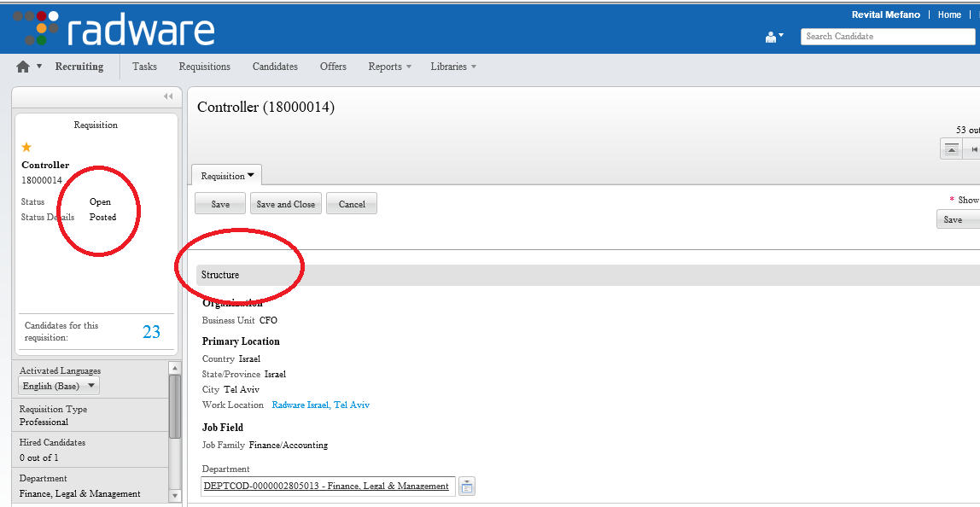Click the Save and Close button

(x=285, y=203)
